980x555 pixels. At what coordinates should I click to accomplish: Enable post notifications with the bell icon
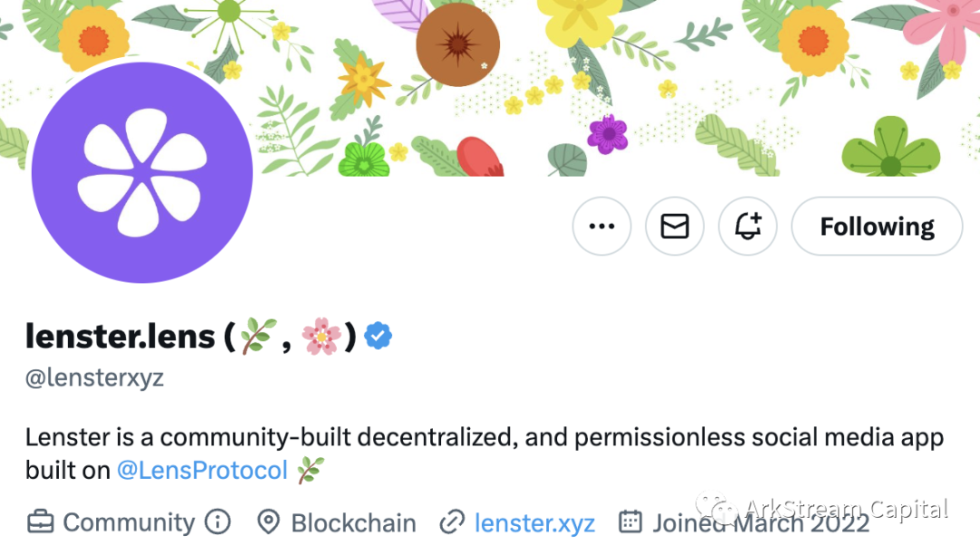747,226
